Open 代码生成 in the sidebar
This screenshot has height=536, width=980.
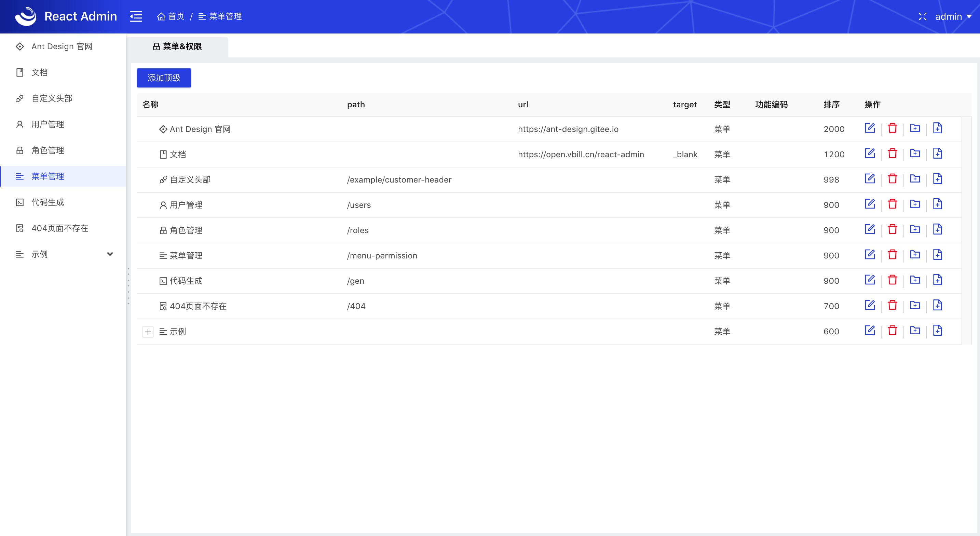click(47, 202)
